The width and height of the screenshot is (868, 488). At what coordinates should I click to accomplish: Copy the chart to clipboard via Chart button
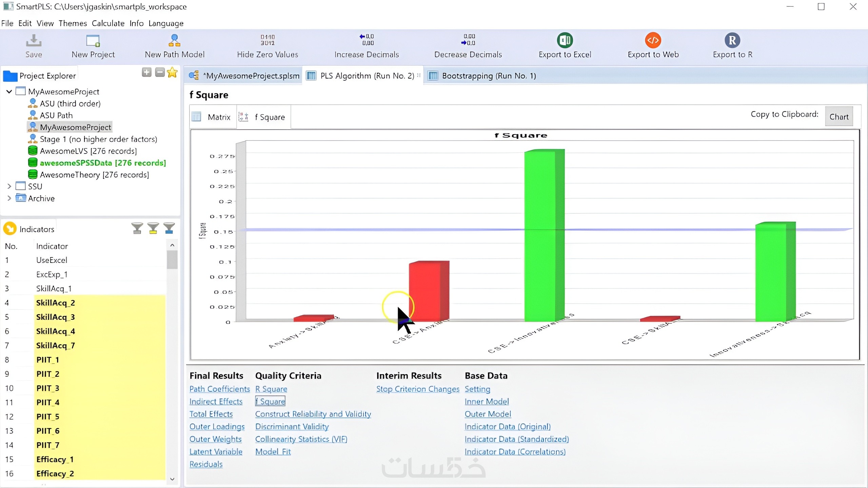coord(839,117)
